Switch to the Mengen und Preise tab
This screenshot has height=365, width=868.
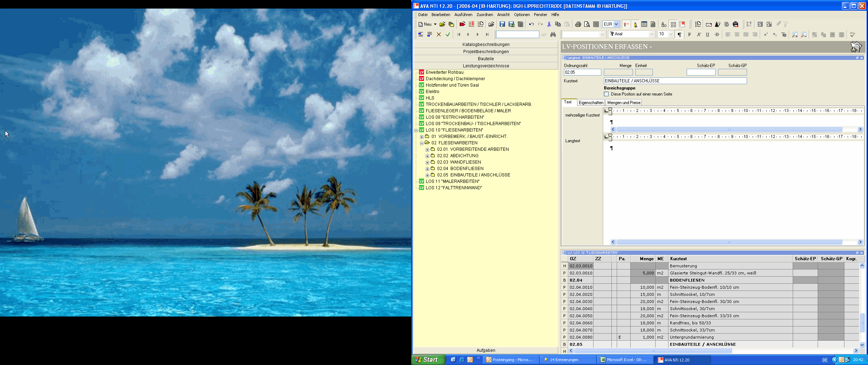(624, 103)
